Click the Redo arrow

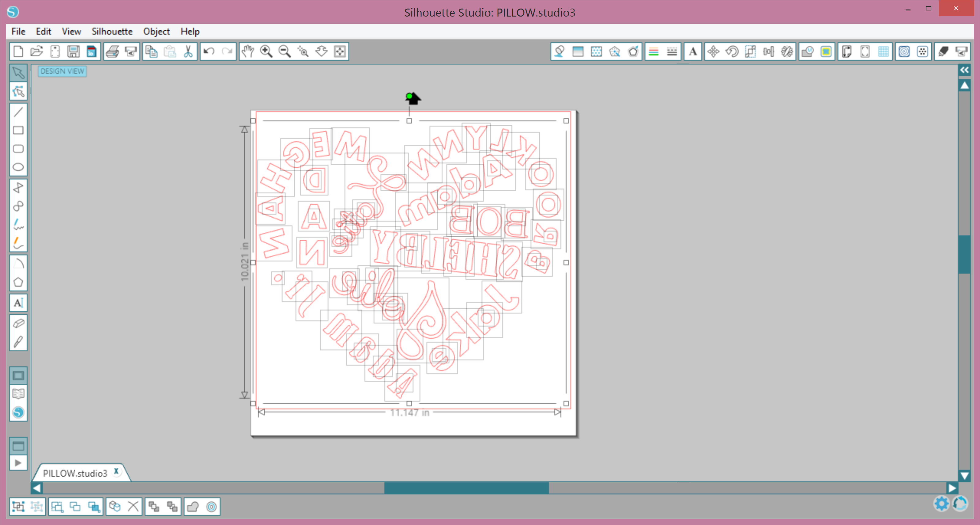click(227, 51)
